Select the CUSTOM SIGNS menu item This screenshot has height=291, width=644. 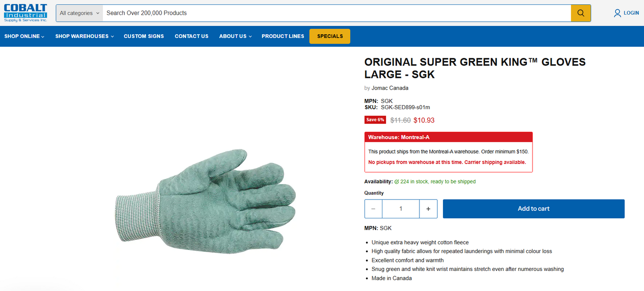click(x=144, y=36)
